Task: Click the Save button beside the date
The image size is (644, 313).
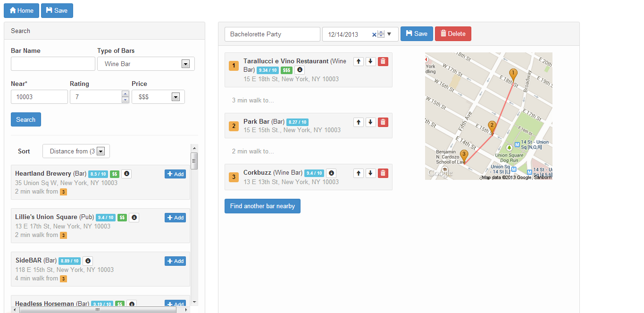Action: (x=417, y=34)
